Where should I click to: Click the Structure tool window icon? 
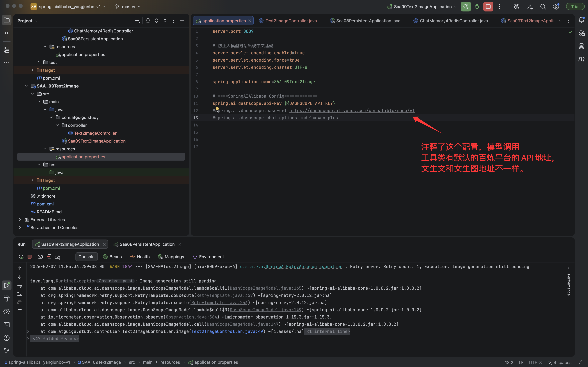pyautogui.click(x=7, y=50)
